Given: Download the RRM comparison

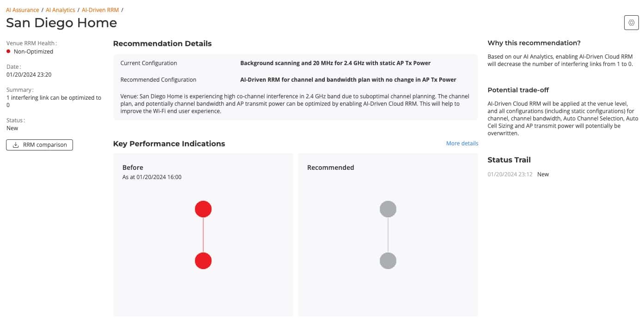Looking at the screenshot, I should pyautogui.click(x=39, y=145).
